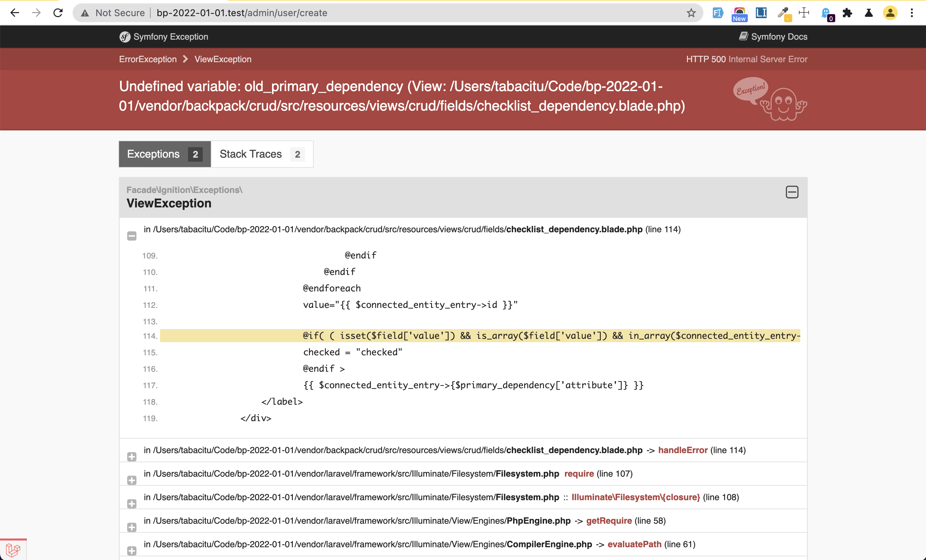Collapse the checklist_dependency.blade.php code trace
This screenshot has height=560, width=926.
pos(131,236)
